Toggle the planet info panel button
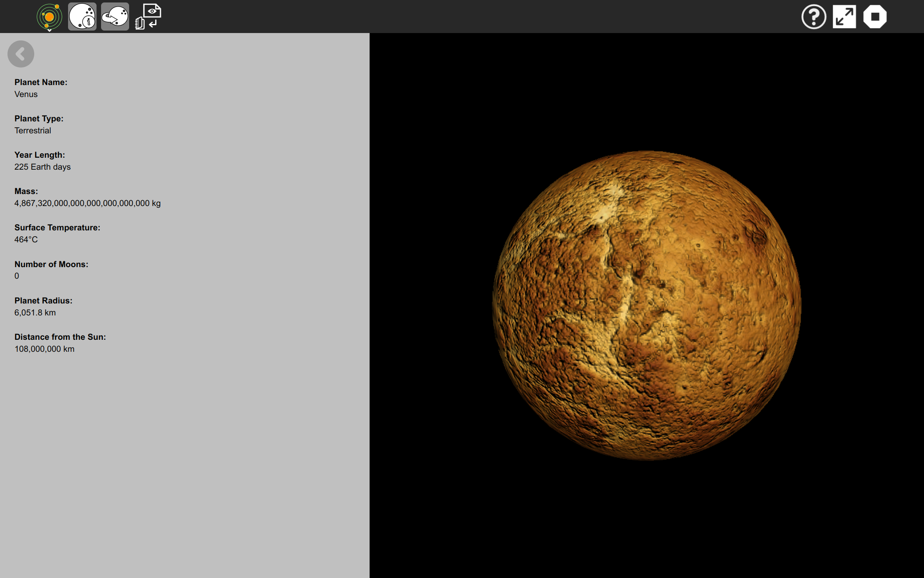 click(x=82, y=17)
